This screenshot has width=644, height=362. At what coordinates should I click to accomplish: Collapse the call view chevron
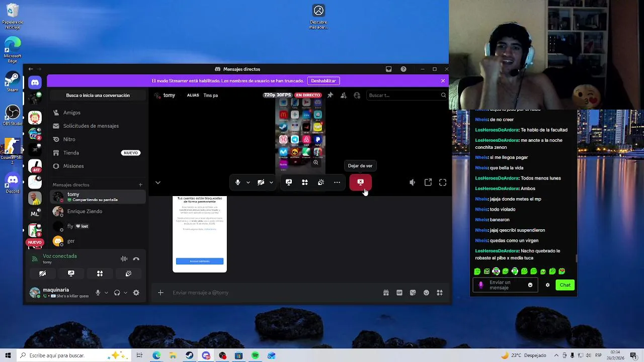157,183
